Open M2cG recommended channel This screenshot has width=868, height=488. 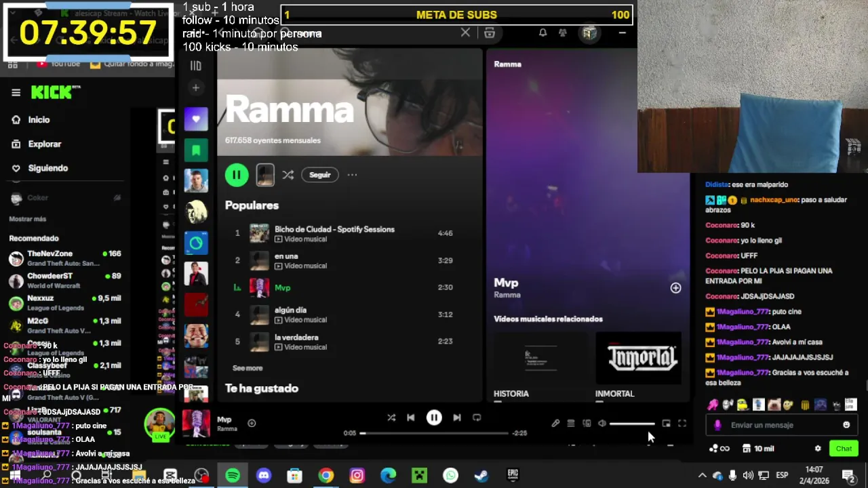65,325
